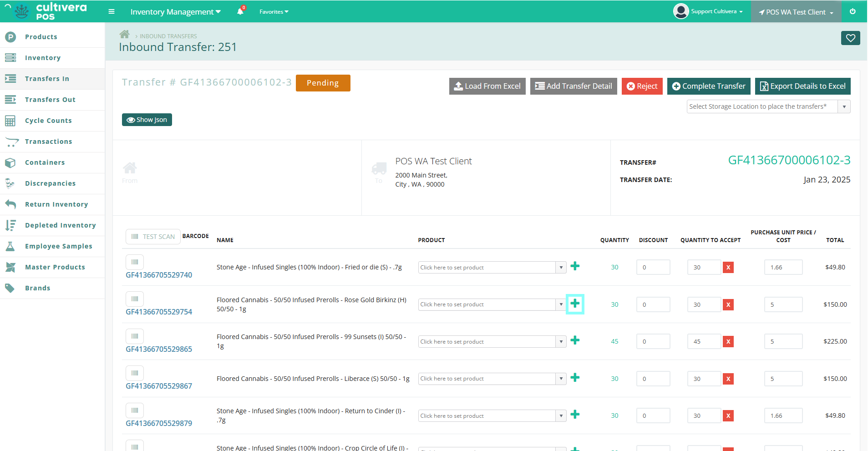Click the Support Cultivera avatar icon
The height and width of the screenshot is (451, 868).
click(680, 11)
